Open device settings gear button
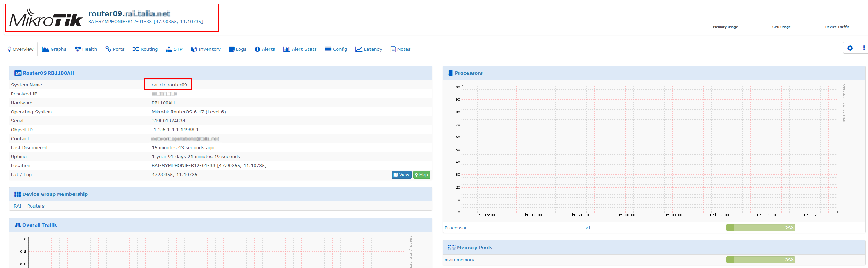Viewport: 868px width, 268px height. (850, 48)
